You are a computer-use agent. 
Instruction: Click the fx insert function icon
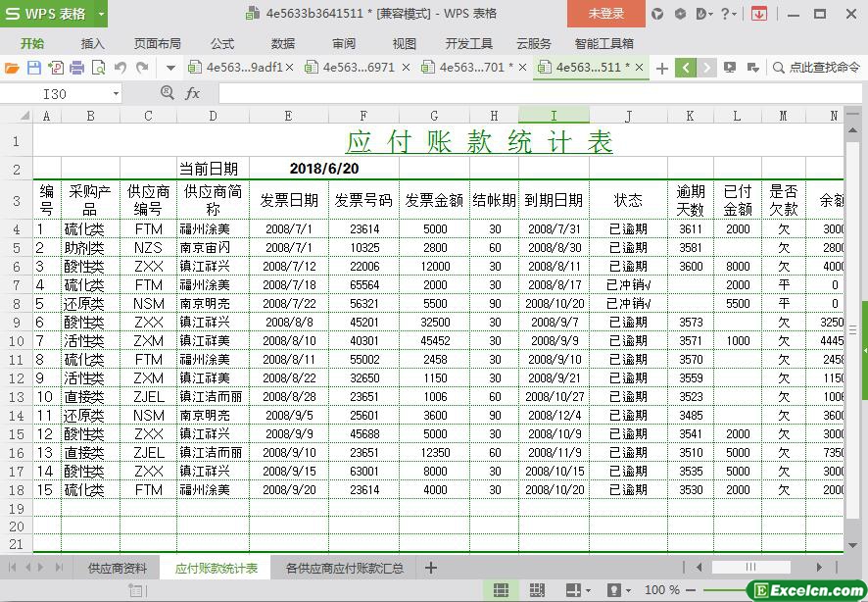[x=192, y=93]
